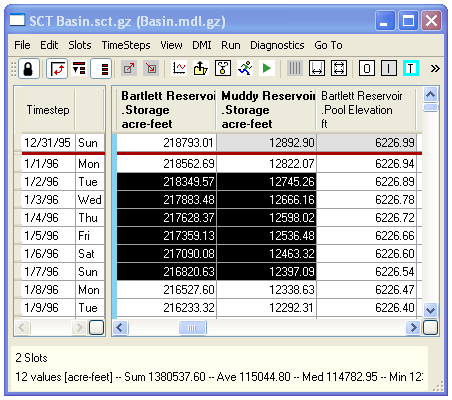Open the Diagnostics menu
Viewport: 452px width, 400px height.
[x=277, y=45]
